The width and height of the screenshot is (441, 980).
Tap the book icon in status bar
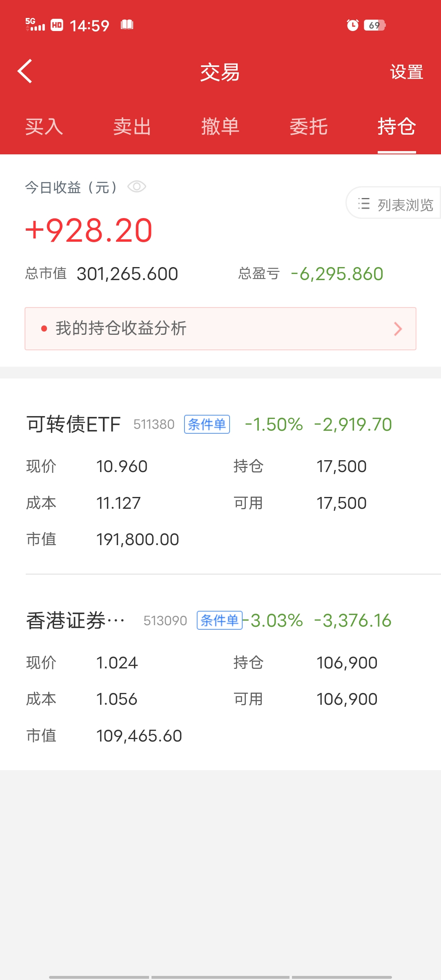tap(127, 25)
